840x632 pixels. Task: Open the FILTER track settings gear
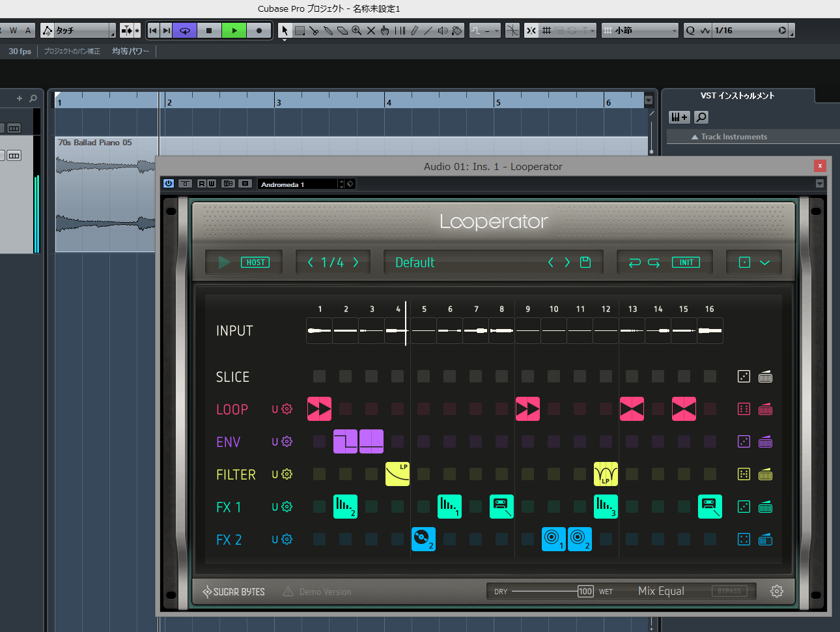287,474
